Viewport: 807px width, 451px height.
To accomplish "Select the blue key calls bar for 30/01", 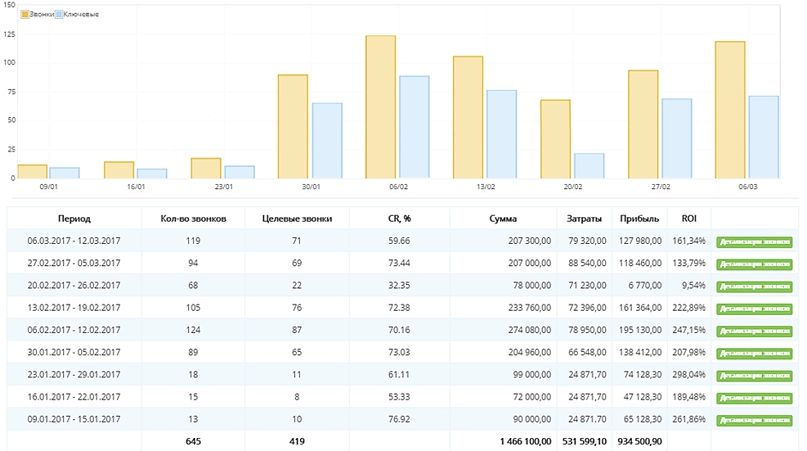I will 327,141.
